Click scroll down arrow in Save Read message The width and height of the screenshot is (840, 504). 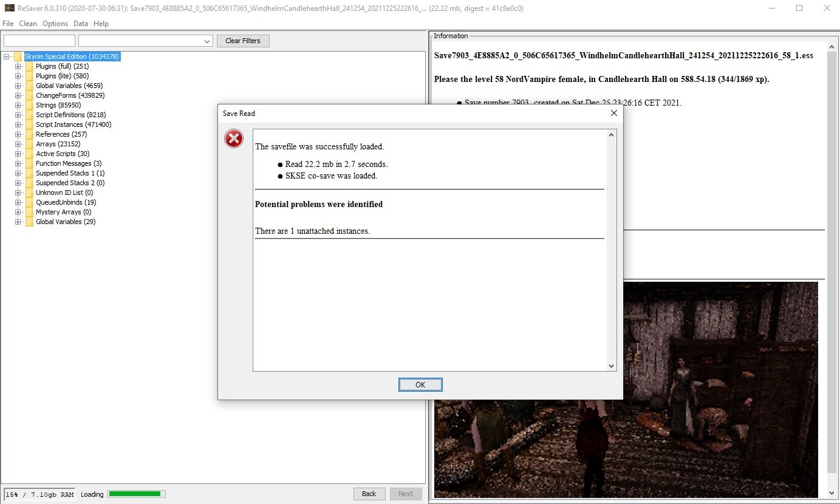pyautogui.click(x=612, y=366)
